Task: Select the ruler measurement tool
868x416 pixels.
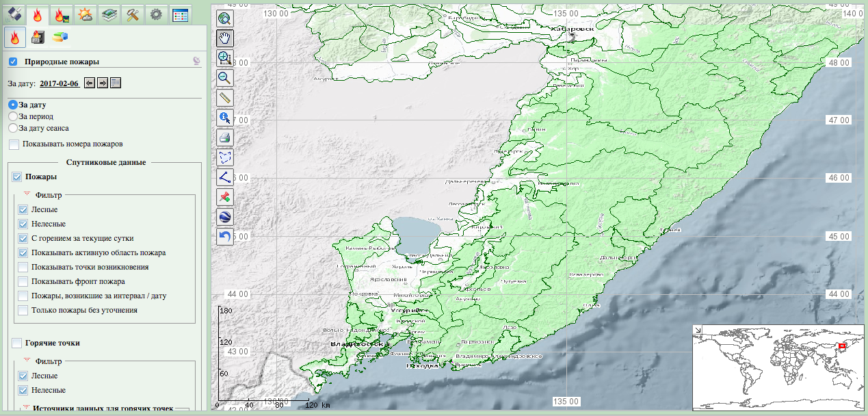Action: 225,97
